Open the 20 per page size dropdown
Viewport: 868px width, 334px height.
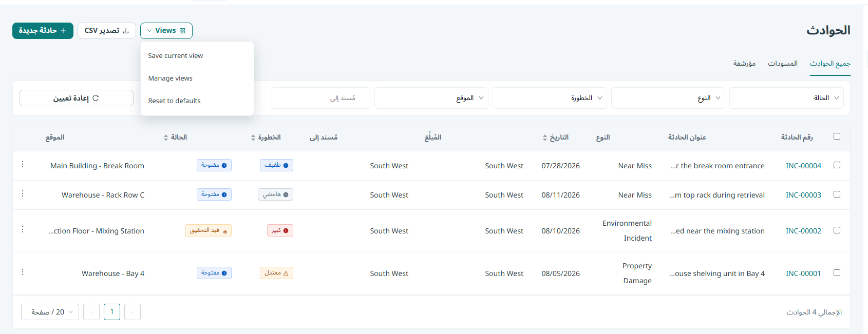pos(50,312)
